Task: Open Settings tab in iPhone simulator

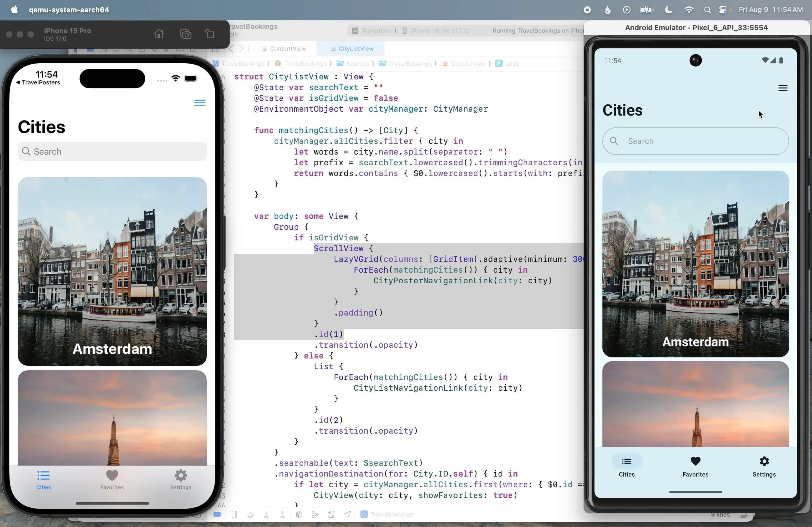Action: pos(180,479)
